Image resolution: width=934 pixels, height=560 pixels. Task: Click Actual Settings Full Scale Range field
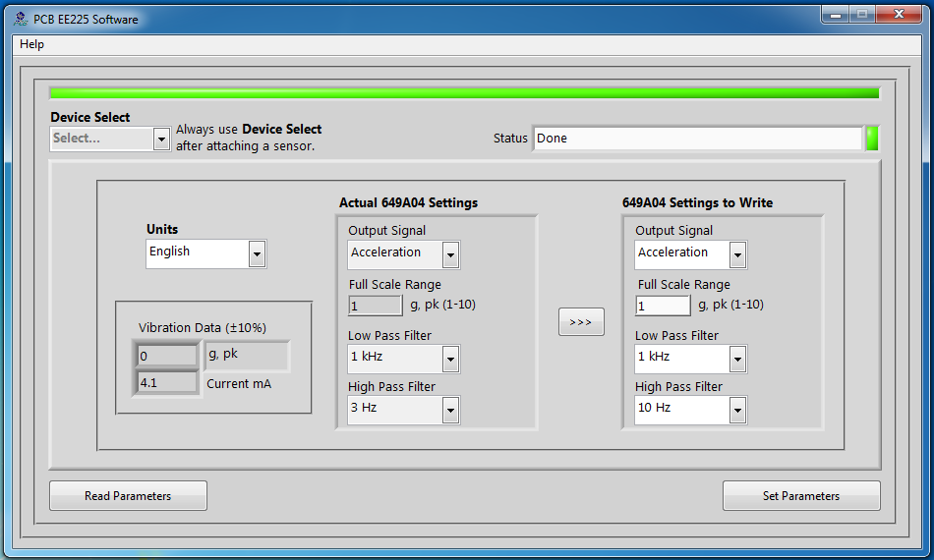(376, 306)
